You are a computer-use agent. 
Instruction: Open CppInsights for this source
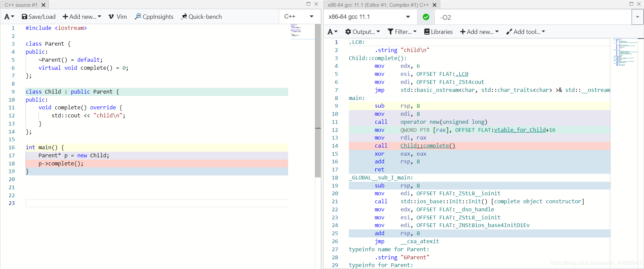click(154, 17)
